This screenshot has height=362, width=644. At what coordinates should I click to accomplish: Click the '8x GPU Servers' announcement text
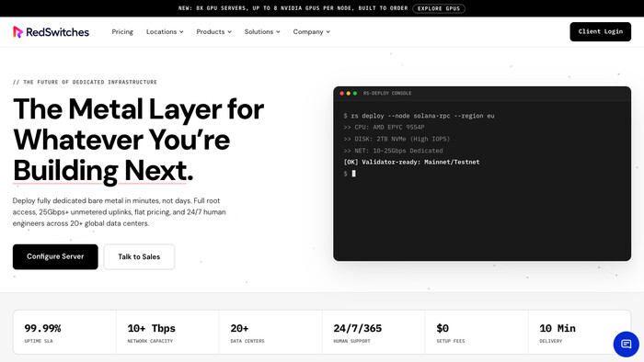tap(293, 8)
